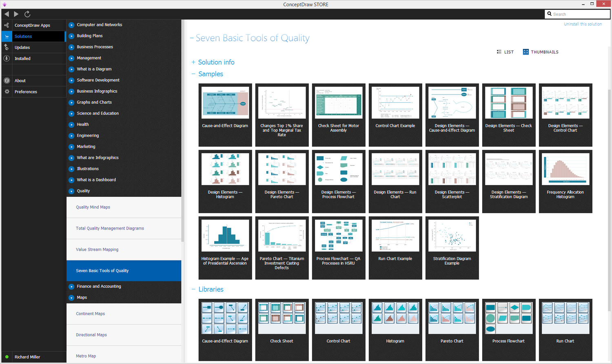The width and height of the screenshot is (612, 364).
Task: Switch to LIST view
Action: click(505, 52)
